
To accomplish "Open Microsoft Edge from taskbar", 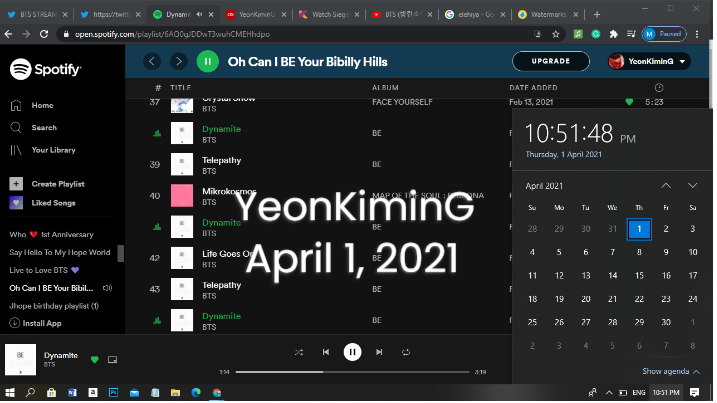I will pyautogui.click(x=197, y=394).
